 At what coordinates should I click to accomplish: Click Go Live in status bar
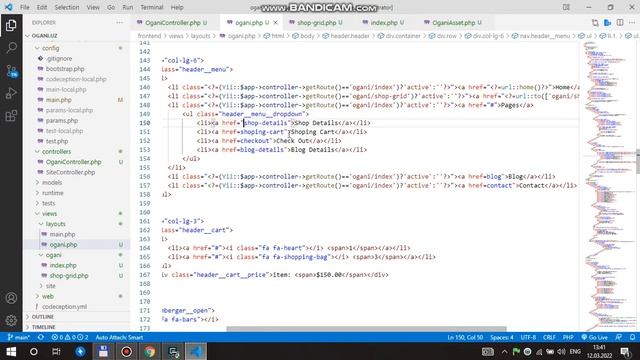point(594,338)
